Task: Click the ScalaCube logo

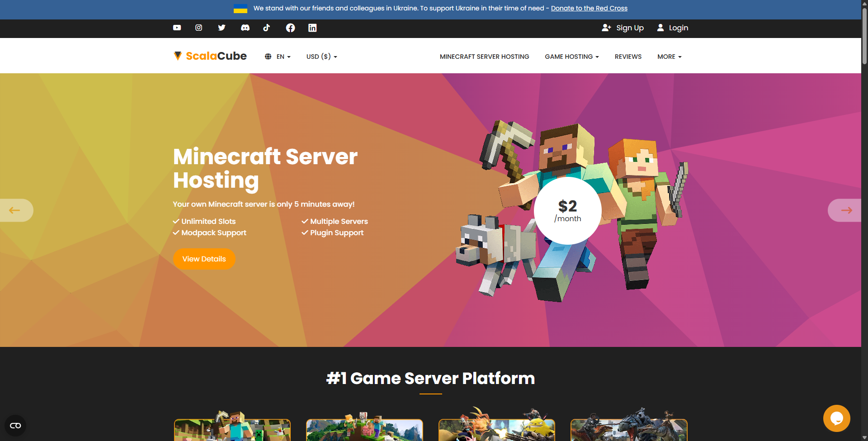Action: pos(210,56)
